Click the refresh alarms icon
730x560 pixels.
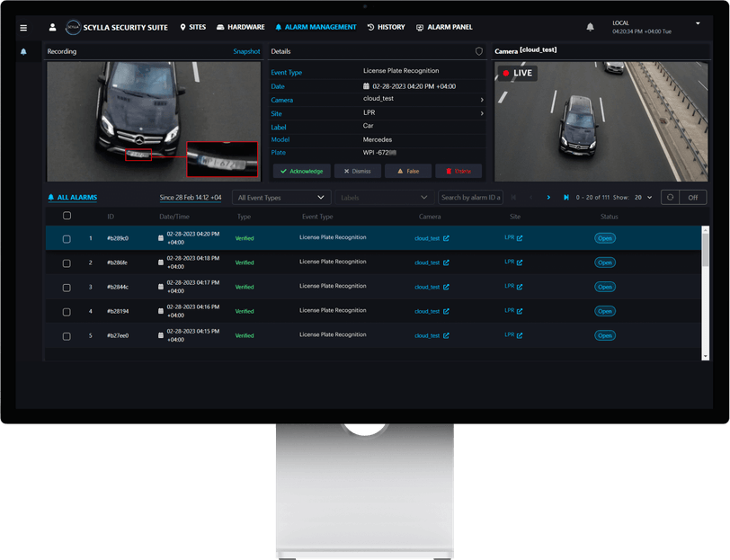(x=670, y=198)
